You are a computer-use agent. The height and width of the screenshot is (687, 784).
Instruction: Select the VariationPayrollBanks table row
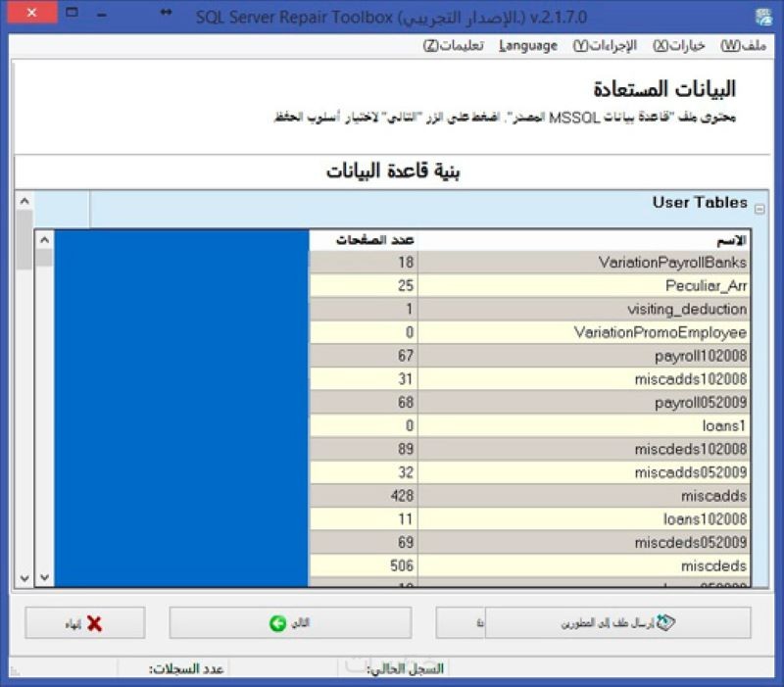pos(530,262)
